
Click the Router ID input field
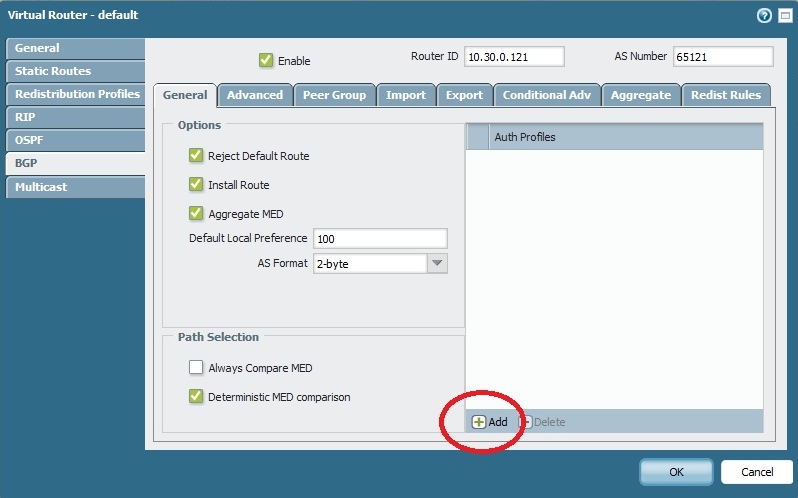click(514, 56)
